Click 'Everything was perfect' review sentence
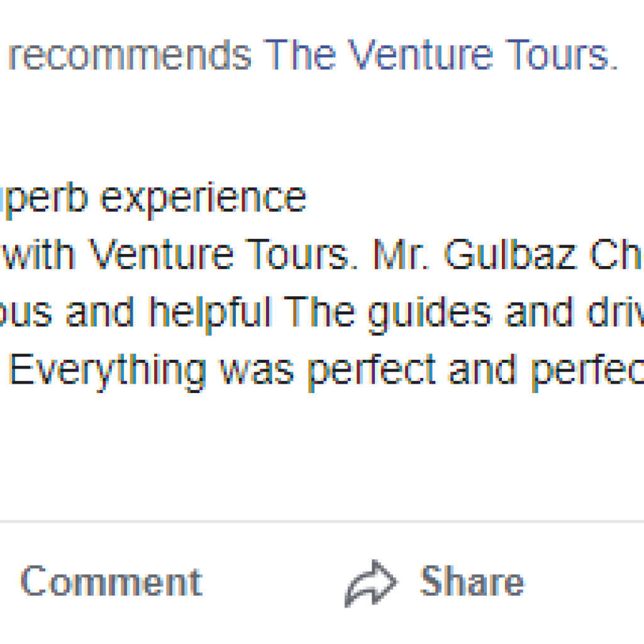 [x=222, y=373]
